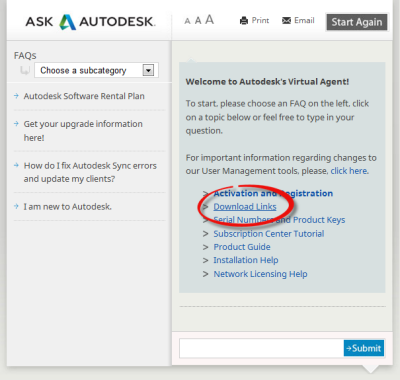Click the question text input field

pos(261,348)
